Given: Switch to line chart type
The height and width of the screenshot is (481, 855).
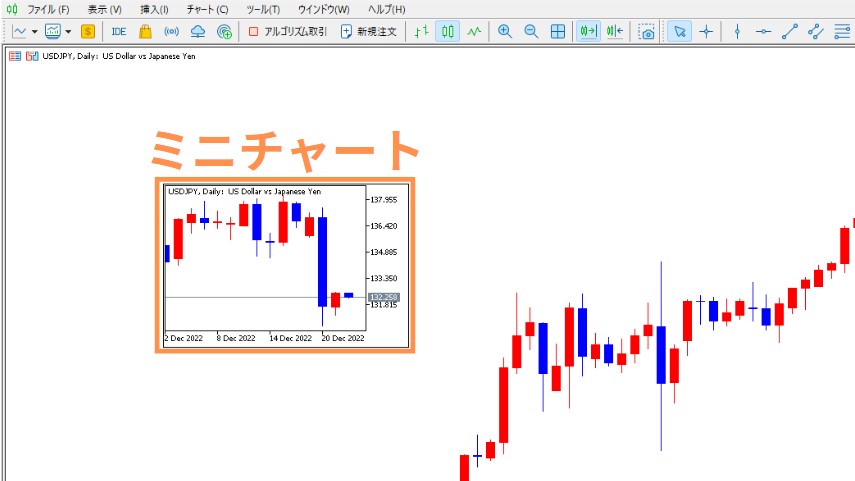Looking at the screenshot, I should pos(474,32).
